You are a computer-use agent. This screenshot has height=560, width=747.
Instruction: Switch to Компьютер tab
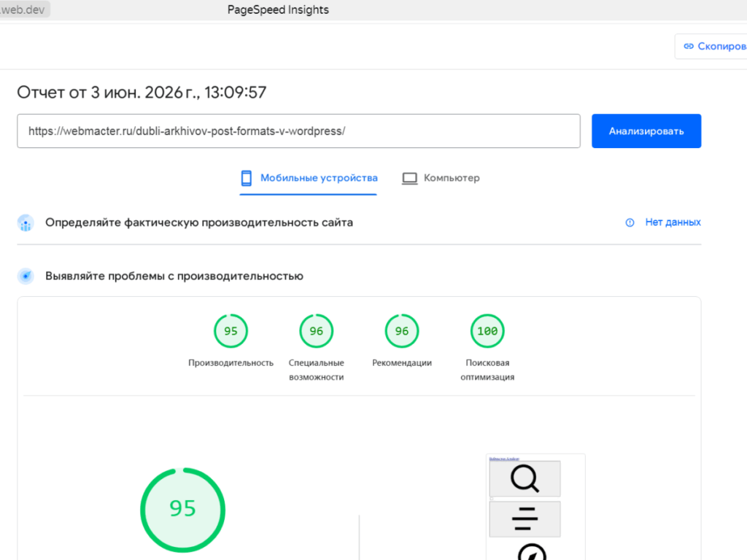click(441, 178)
